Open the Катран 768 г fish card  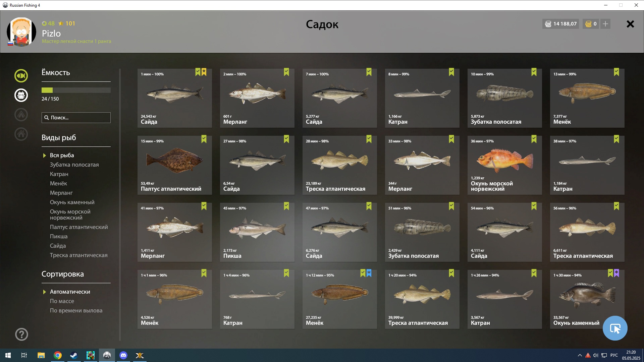[257, 299]
